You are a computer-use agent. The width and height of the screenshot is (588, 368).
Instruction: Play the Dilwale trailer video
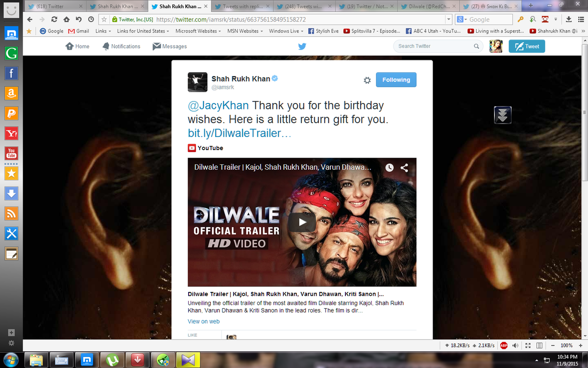point(302,222)
